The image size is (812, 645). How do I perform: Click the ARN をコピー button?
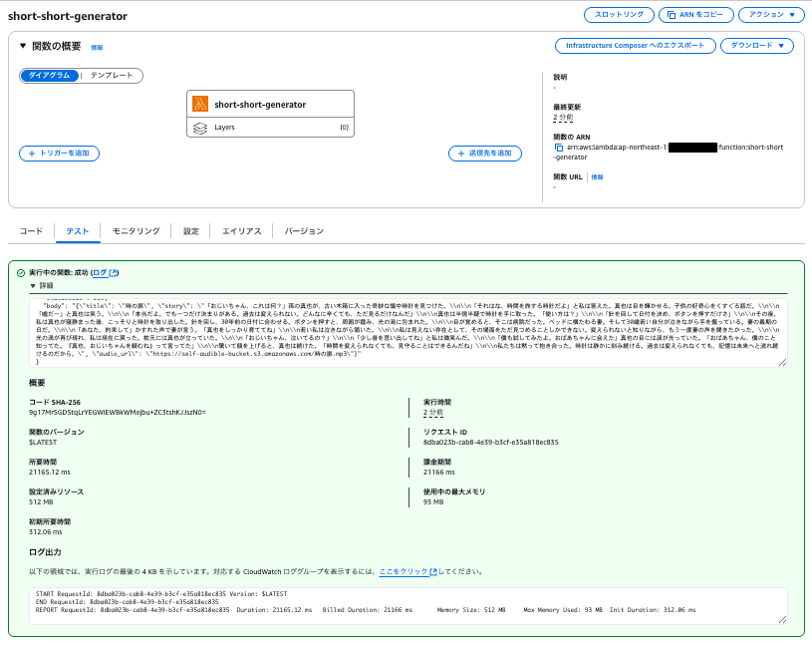[696, 15]
